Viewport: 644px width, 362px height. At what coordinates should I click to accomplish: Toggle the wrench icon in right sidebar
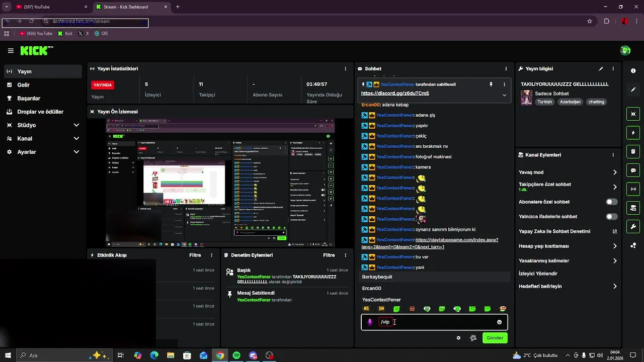[x=633, y=227]
